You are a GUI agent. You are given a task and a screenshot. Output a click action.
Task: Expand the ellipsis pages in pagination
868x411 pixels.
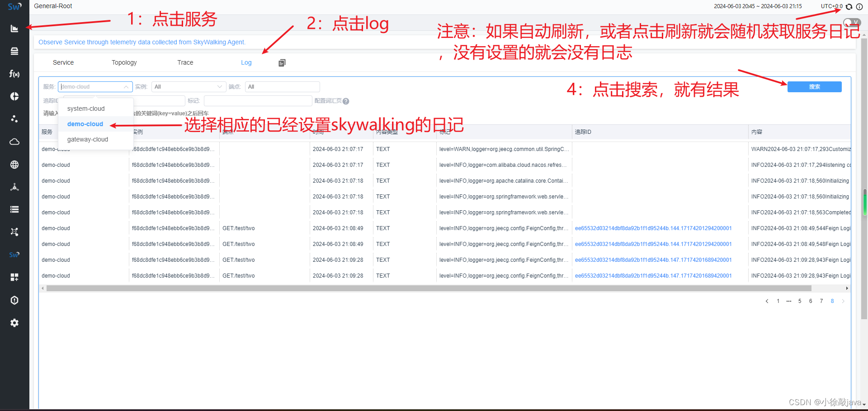(789, 301)
